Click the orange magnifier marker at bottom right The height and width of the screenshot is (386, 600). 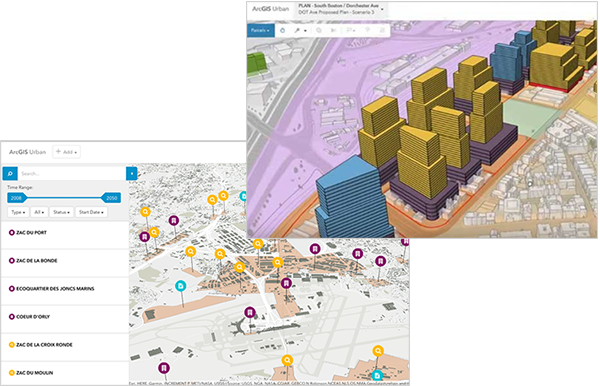coord(378,350)
